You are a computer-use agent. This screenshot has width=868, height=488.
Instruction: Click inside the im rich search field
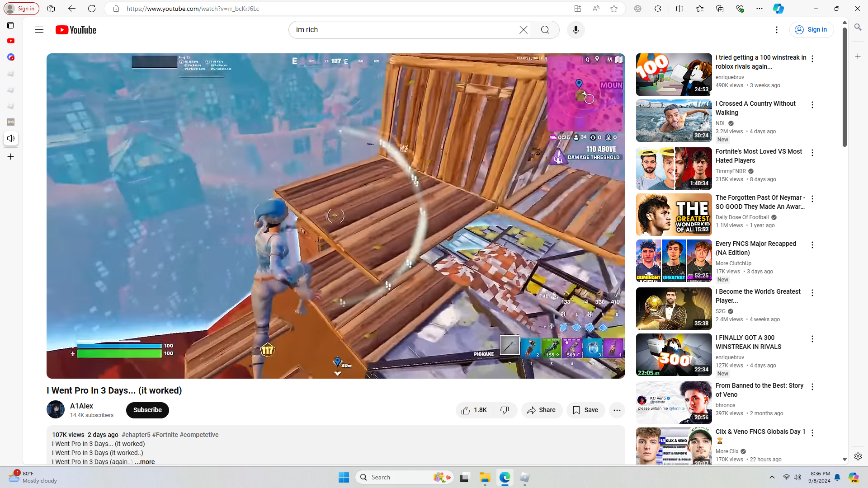point(402,30)
